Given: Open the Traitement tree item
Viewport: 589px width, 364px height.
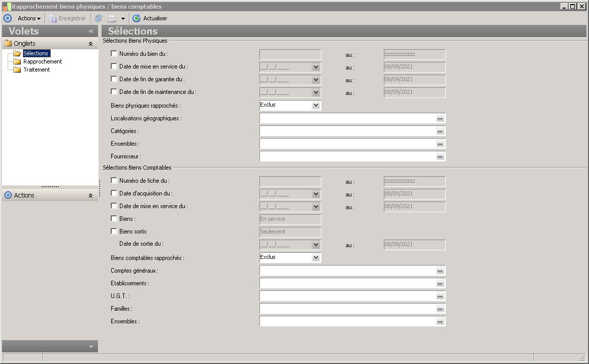Looking at the screenshot, I should coord(37,70).
